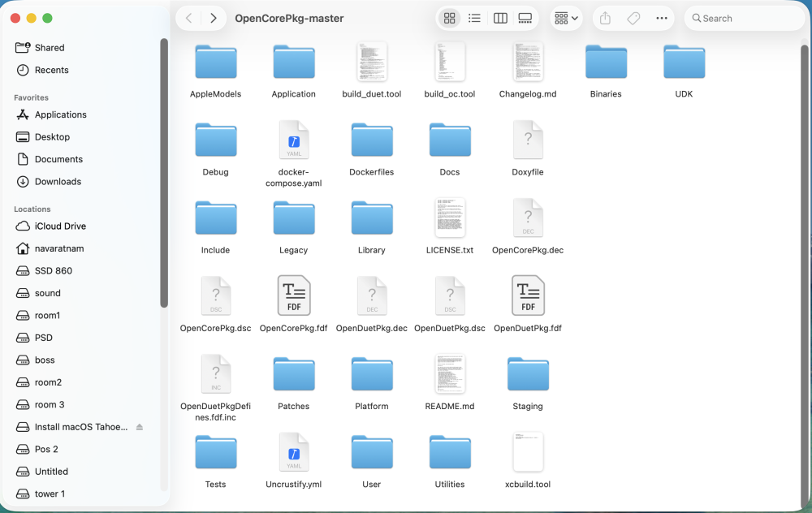Select the Library folder icon

(x=372, y=218)
